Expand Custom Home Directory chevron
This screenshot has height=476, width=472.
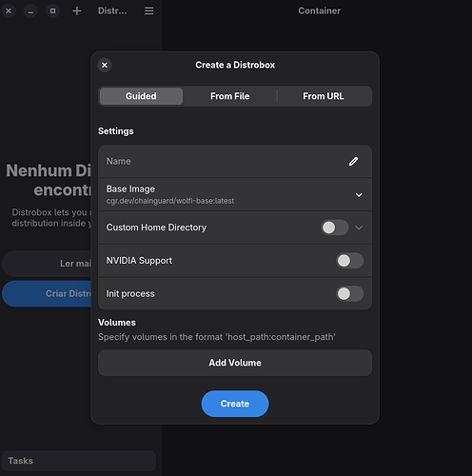(x=359, y=228)
